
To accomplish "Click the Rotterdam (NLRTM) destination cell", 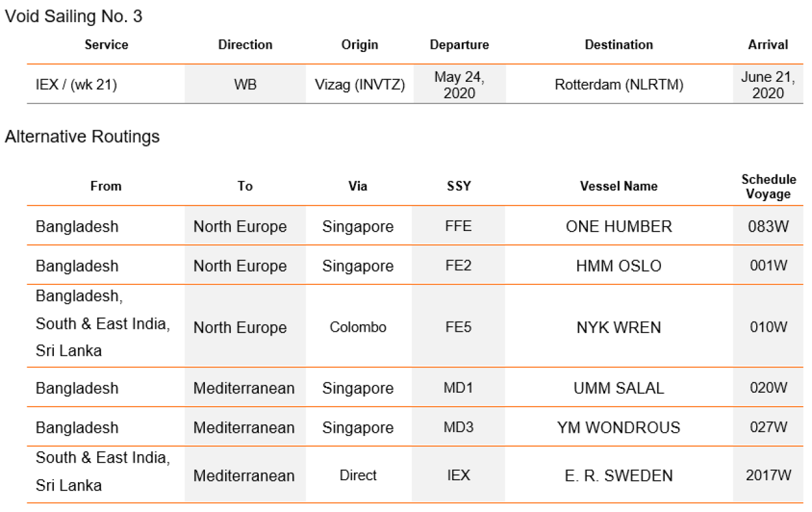I will pos(619,84).
